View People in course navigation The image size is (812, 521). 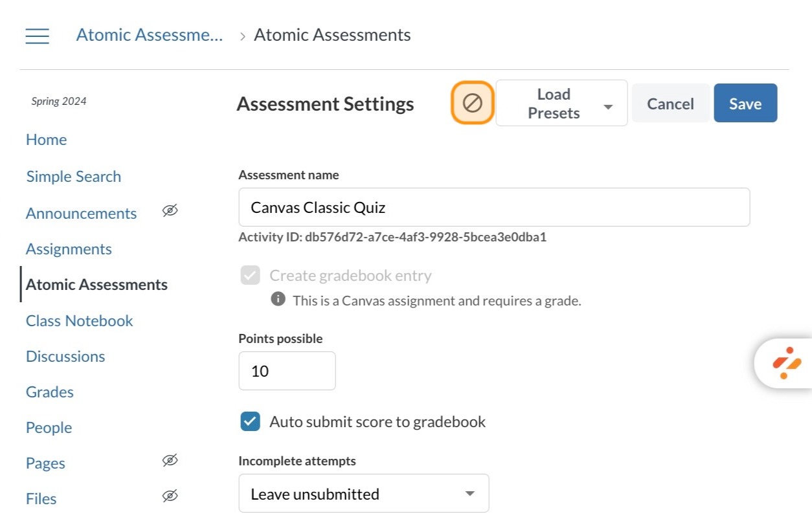[x=49, y=428]
